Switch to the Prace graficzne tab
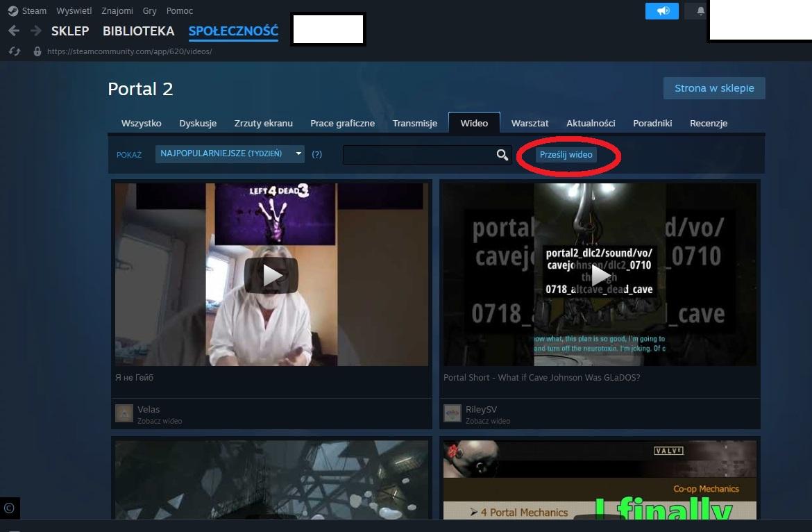 click(342, 124)
